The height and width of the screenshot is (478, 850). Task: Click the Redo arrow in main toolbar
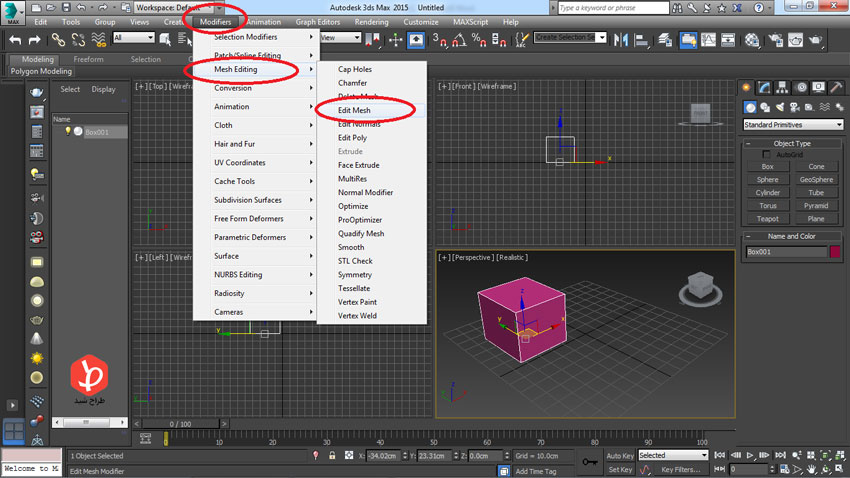[x=35, y=40]
